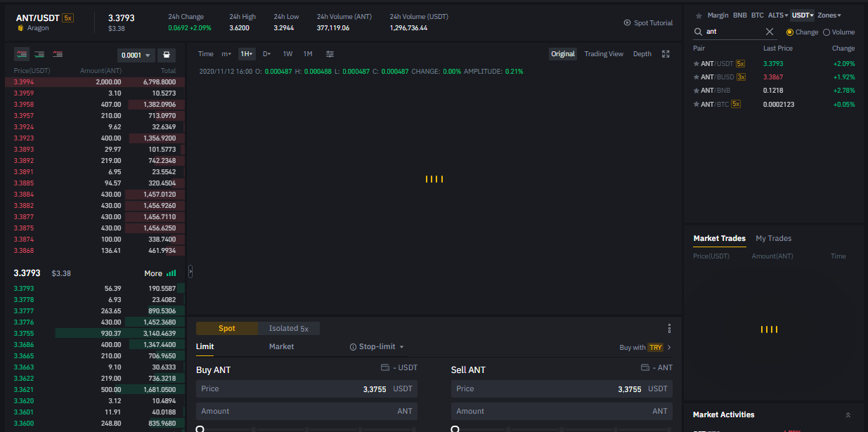The width and height of the screenshot is (868, 432).
Task: Click the order book print icon button
Action: (x=167, y=55)
